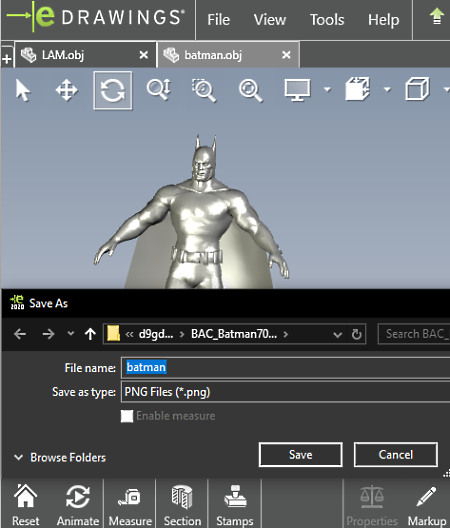The width and height of the screenshot is (450, 528).
Task: Open display monitor dropdown arrow
Action: [x=327, y=90]
